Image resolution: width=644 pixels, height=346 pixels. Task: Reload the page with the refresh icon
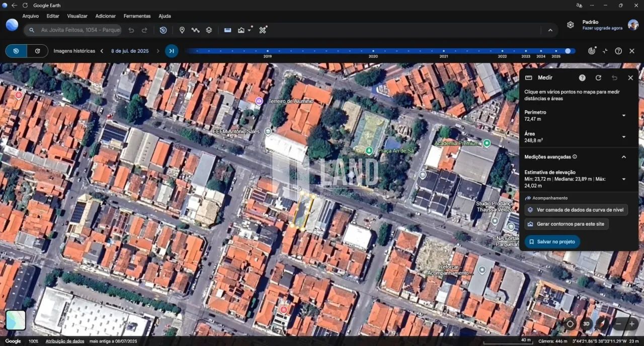[25, 6]
